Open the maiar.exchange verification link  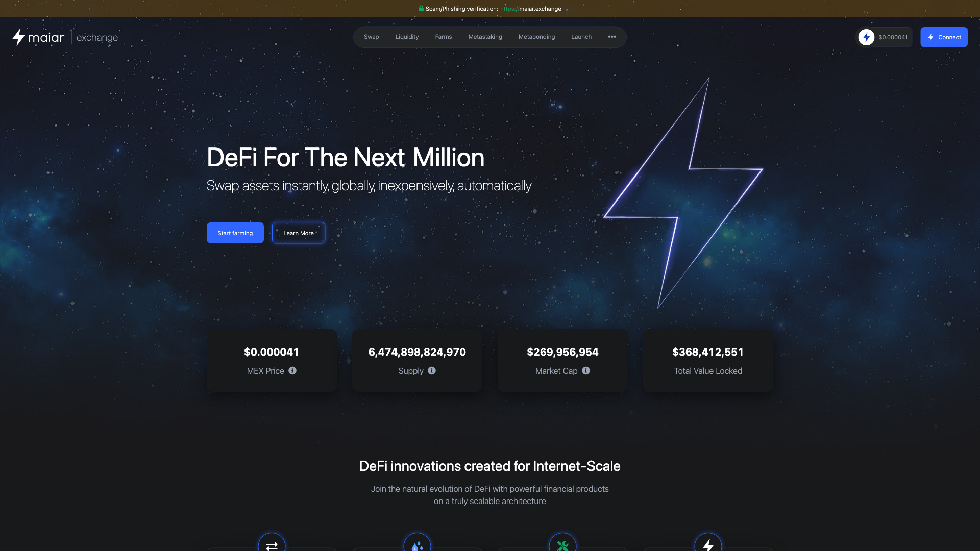[531, 9]
